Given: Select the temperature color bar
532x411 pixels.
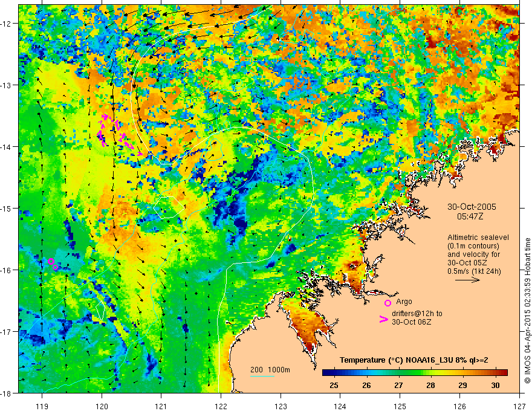Looking at the screenshot, I should click(x=415, y=372).
